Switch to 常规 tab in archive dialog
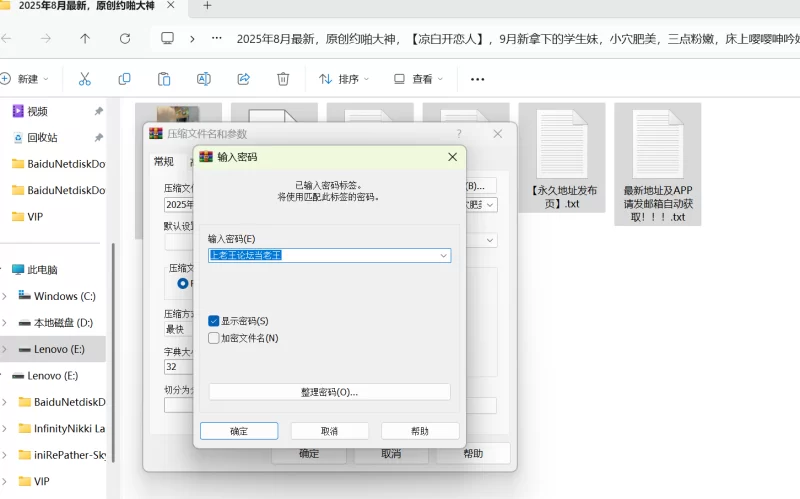The height and width of the screenshot is (499, 800). pyautogui.click(x=164, y=162)
